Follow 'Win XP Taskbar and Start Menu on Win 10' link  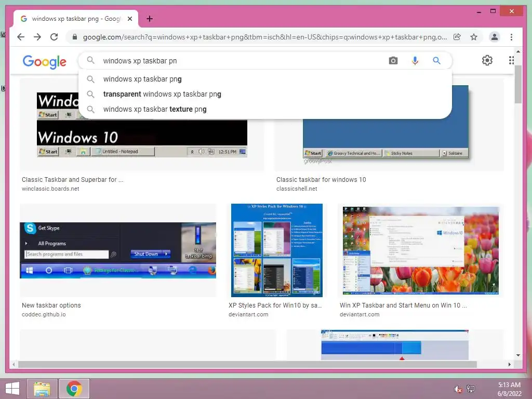click(403, 305)
